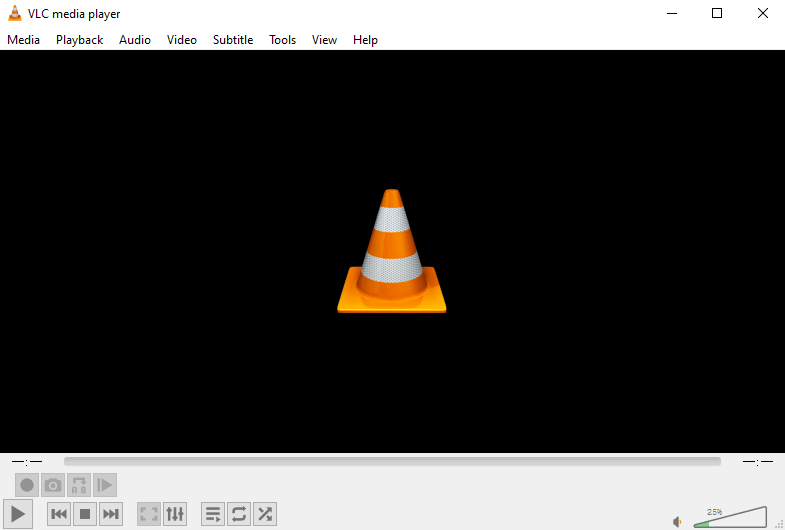Image resolution: width=785 pixels, height=530 pixels.
Task: Toggle loop repeat mode
Action: [239, 514]
